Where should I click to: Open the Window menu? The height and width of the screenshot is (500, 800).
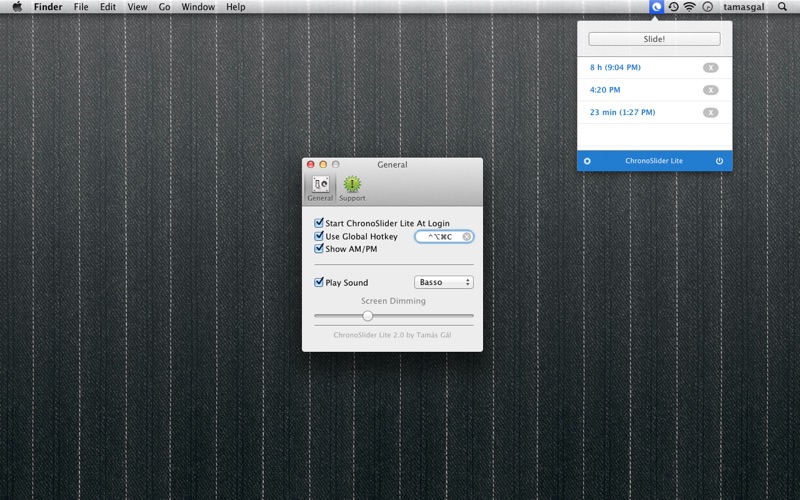198,7
